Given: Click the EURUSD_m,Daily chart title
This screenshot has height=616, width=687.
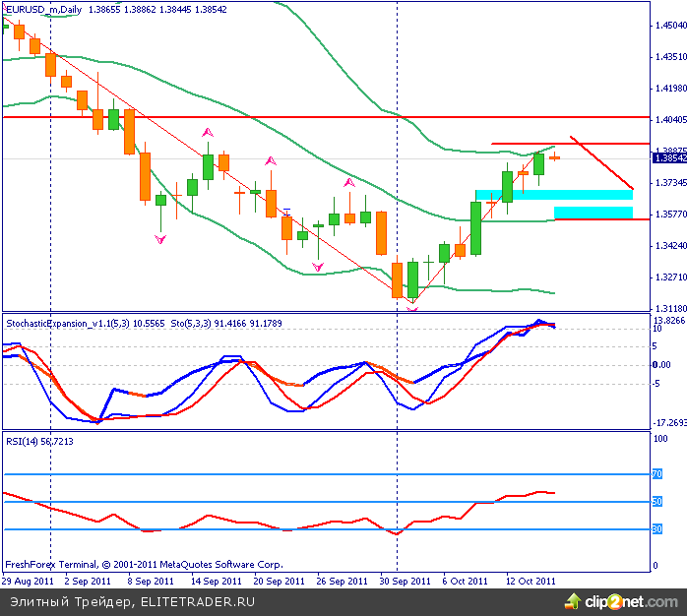Looking at the screenshot, I should click(45, 9).
